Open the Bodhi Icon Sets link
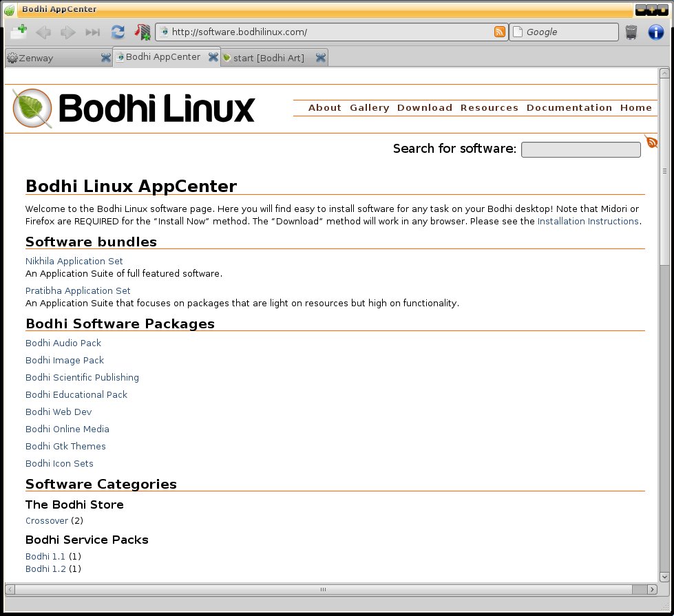 59,463
